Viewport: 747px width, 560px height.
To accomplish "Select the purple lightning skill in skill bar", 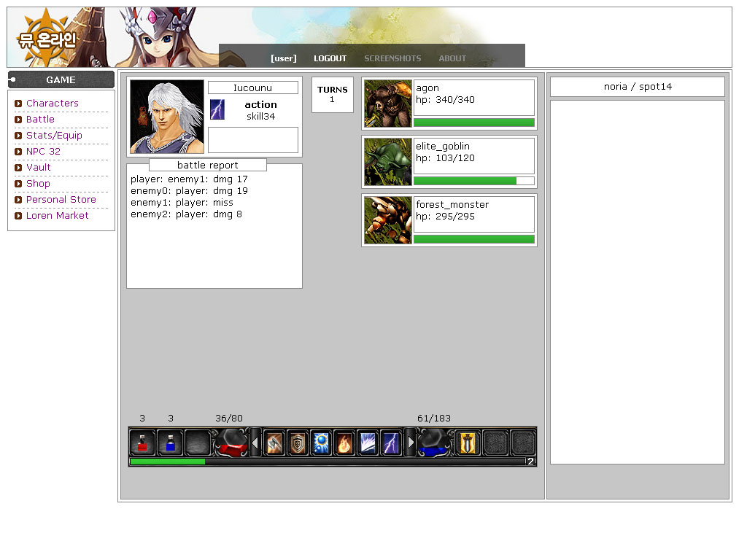I will [x=391, y=443].
